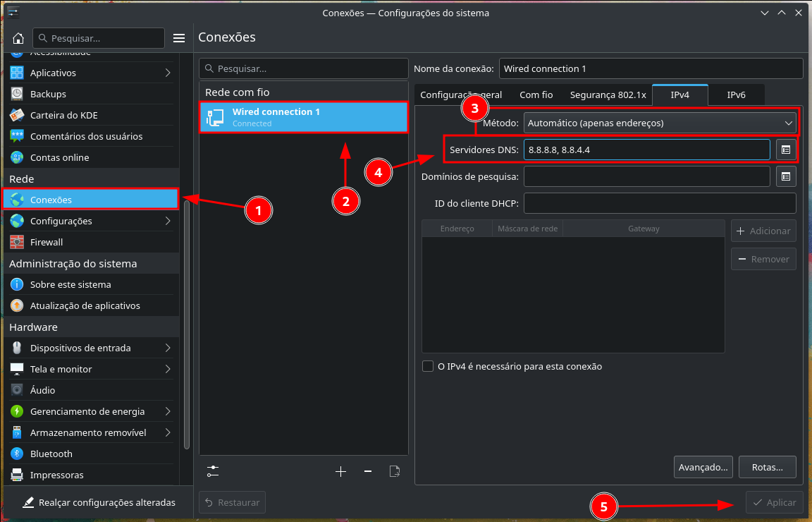The image size is (812, 522).
Task: Open the hamburger menu beside the search box
Action: (x=179, y=38)
